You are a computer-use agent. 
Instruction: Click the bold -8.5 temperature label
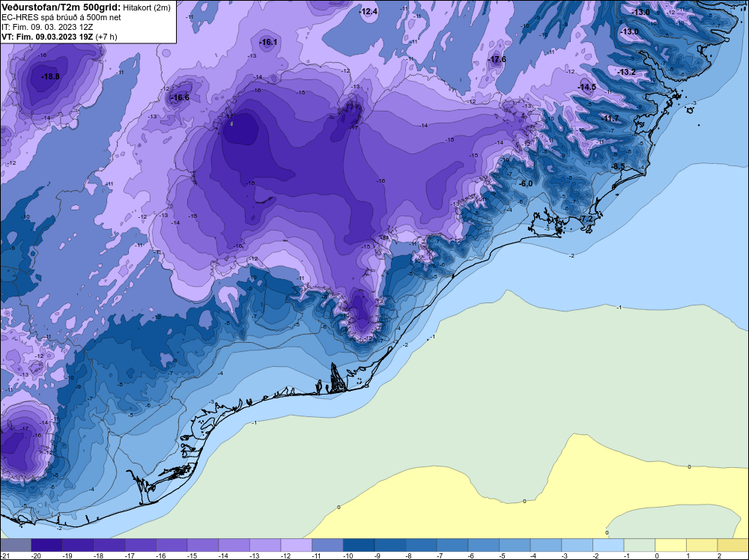[x=618, y=166]
